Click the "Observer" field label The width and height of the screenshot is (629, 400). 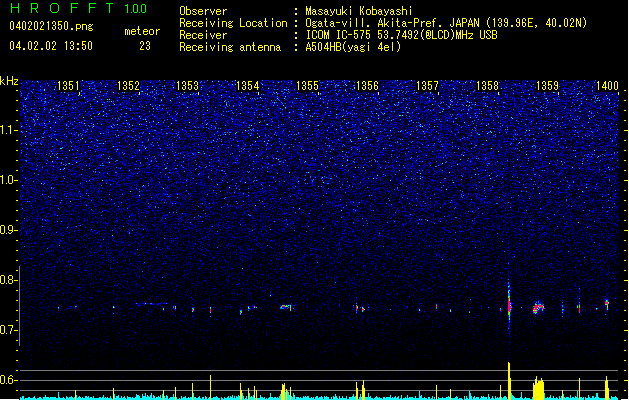[203, 11]
